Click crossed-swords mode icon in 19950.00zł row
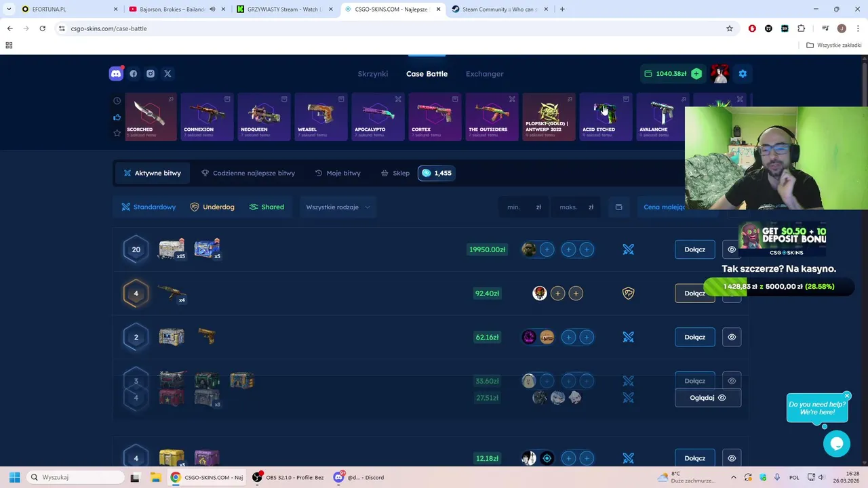Screen dimensions: 868x488 629,249
